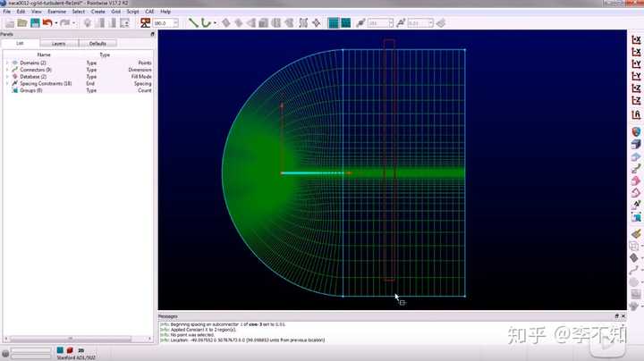This screenshot has width=644, height=361.
Task: Undock the Panels pane
Action: pos(153,34)
